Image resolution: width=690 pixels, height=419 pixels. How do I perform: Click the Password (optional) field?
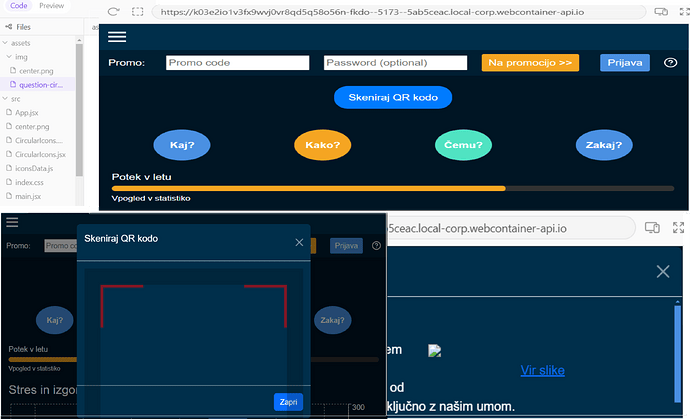tap(395, 63)
